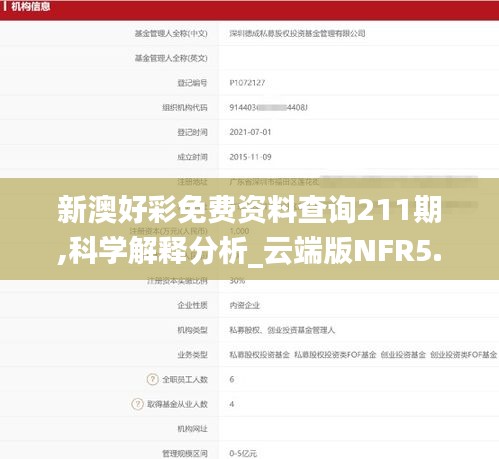Click the 注册资本实缴比例 label
Screen dimensions: 499x459
(x=177, y=281)
